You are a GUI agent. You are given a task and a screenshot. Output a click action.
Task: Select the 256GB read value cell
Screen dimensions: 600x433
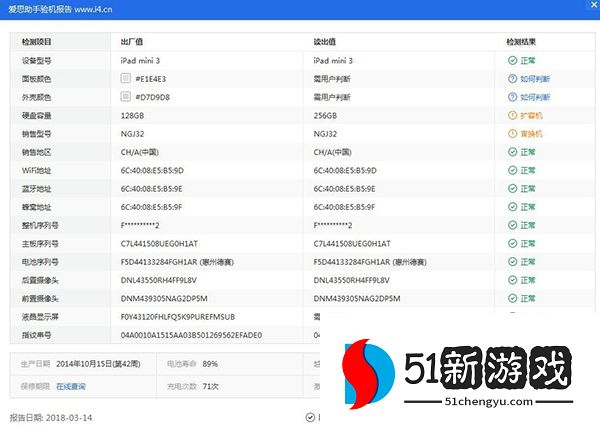click(325, 115)
